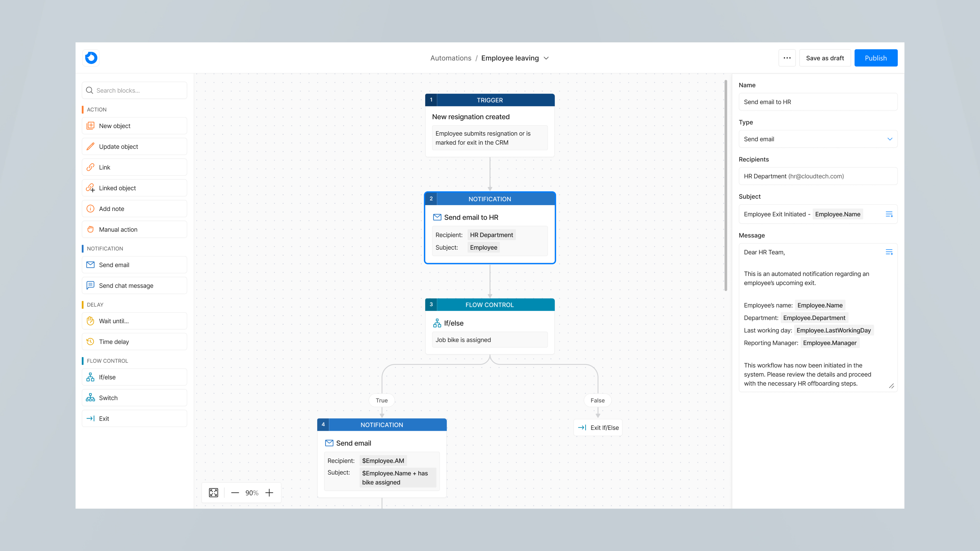Insert a variable into the Subject field

pos(889,214)
